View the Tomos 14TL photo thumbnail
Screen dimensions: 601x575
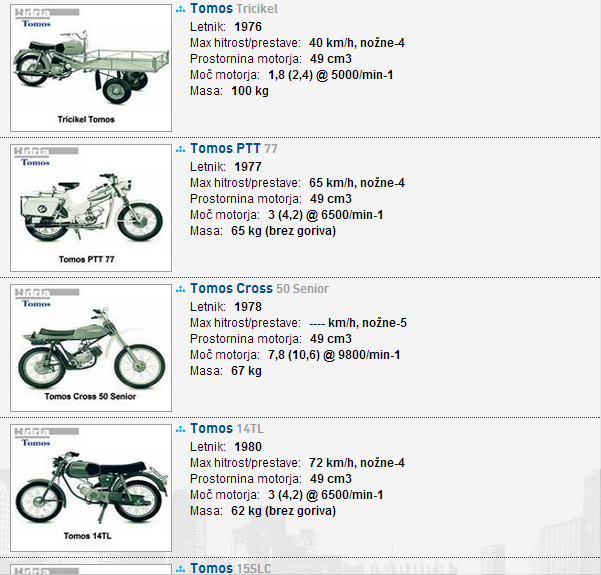pyautogui.click(x=91, y=488)
